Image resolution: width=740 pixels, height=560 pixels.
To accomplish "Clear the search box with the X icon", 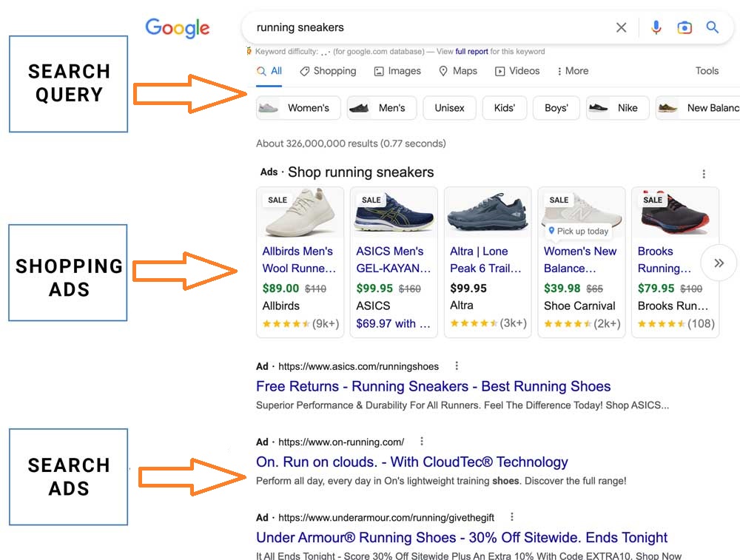I will tap(621, 28).
